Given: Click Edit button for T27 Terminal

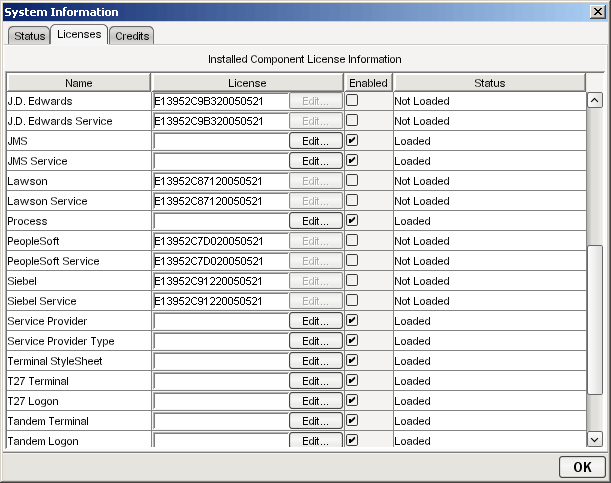Looking at the screenshot, I should [316, 381].
